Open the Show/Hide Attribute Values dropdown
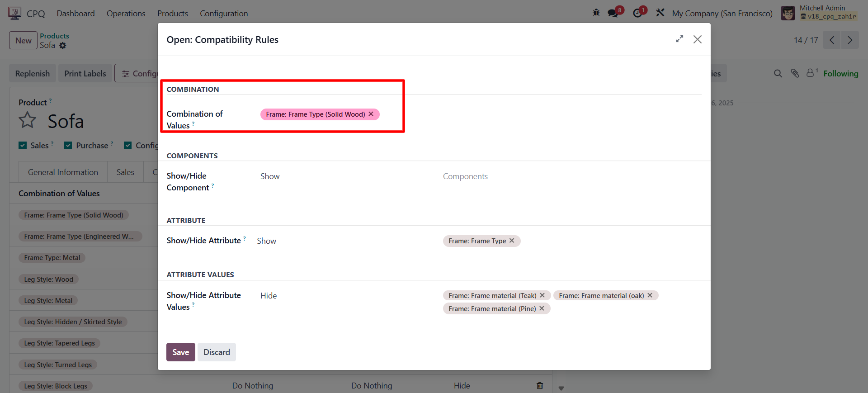 click(344, 296)
